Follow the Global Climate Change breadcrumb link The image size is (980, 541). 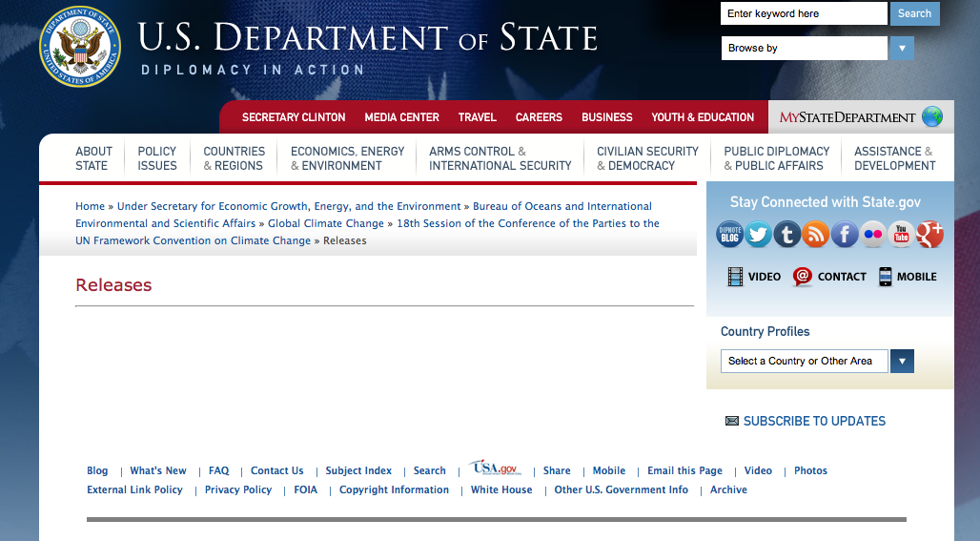[325, 223]
